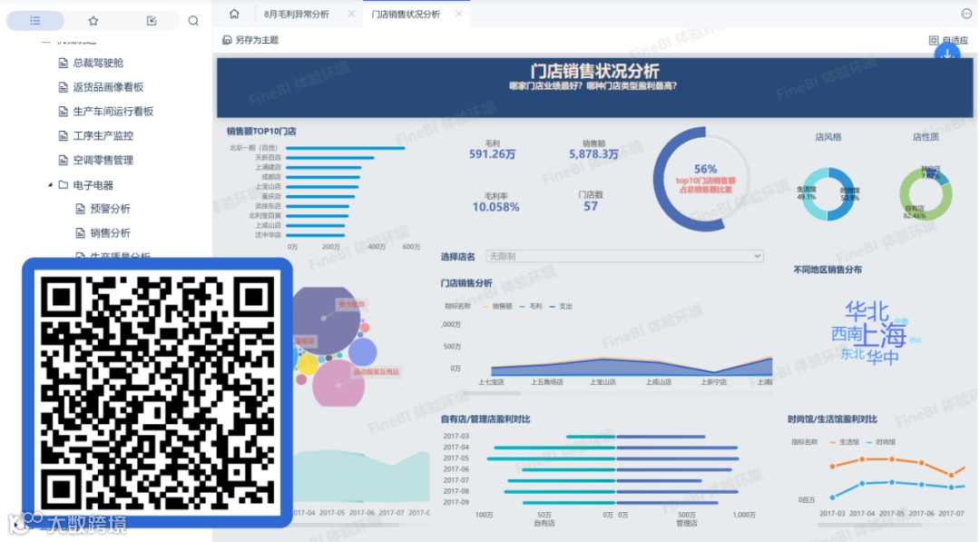The height and width of the screenshot is (542, 980).
Task: Open the favorites star icon
Action: coord(93,21)
